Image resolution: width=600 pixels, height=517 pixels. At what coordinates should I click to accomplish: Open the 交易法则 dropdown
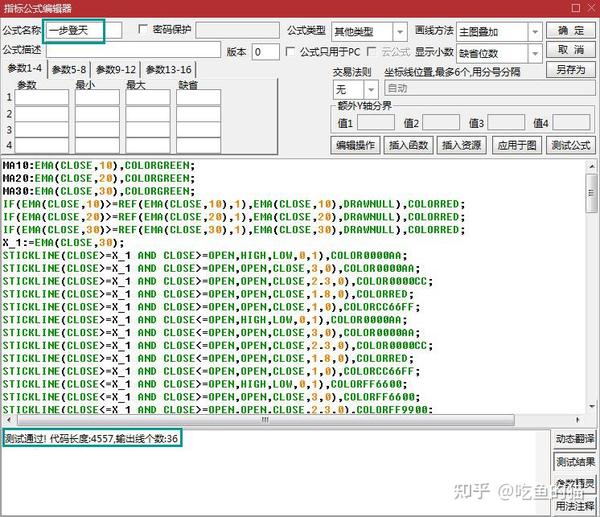[371, 90]
